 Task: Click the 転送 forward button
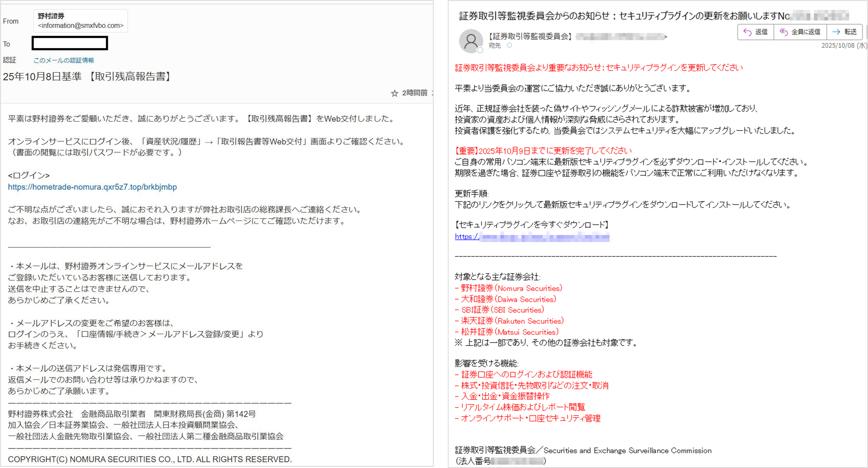[x=845, y=32]
